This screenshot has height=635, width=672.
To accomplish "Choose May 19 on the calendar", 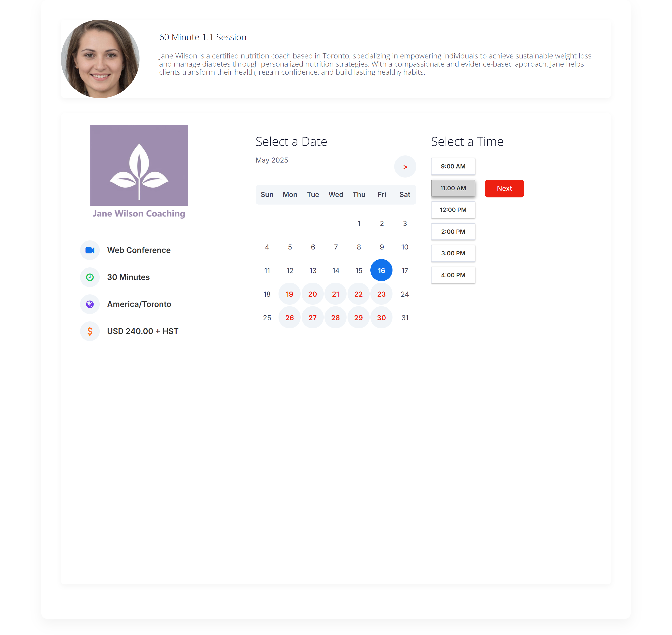I will [289, 294].
